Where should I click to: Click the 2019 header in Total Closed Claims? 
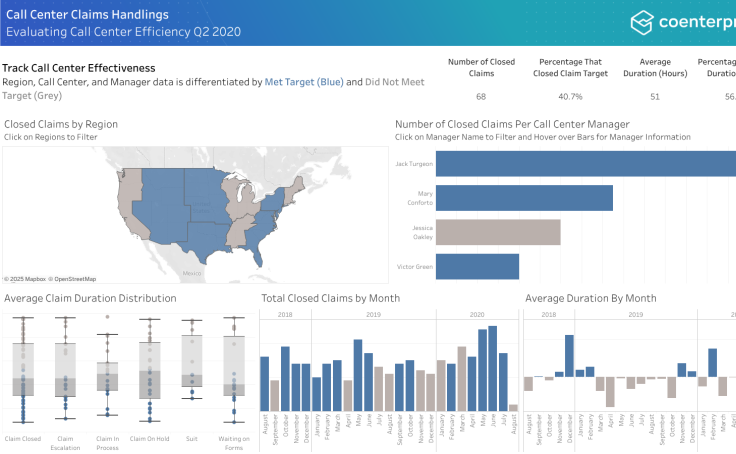tap(373, 314)
